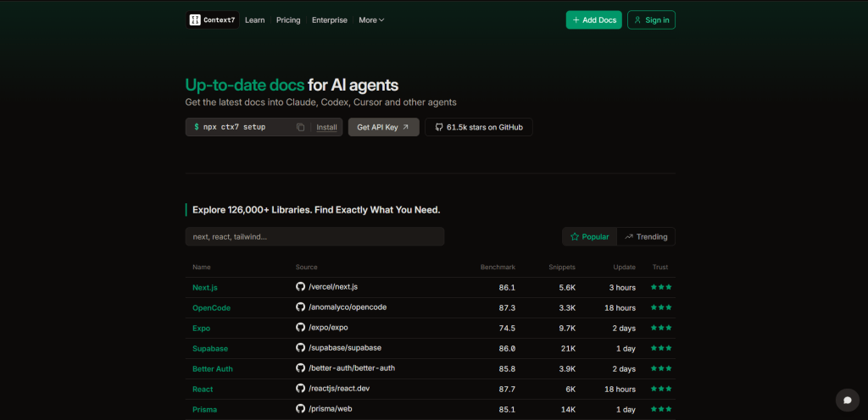
Task: Click the Name column header
Action: click(202, 267)
